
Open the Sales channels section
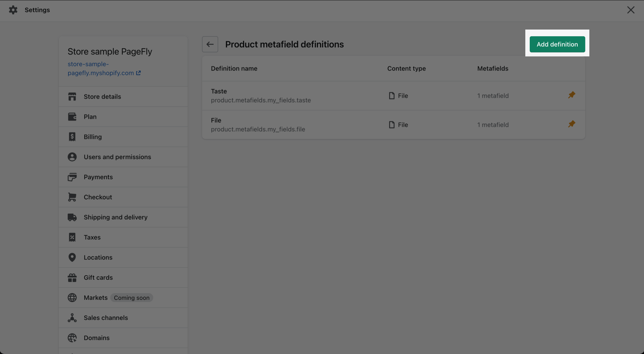pos(123,318)
